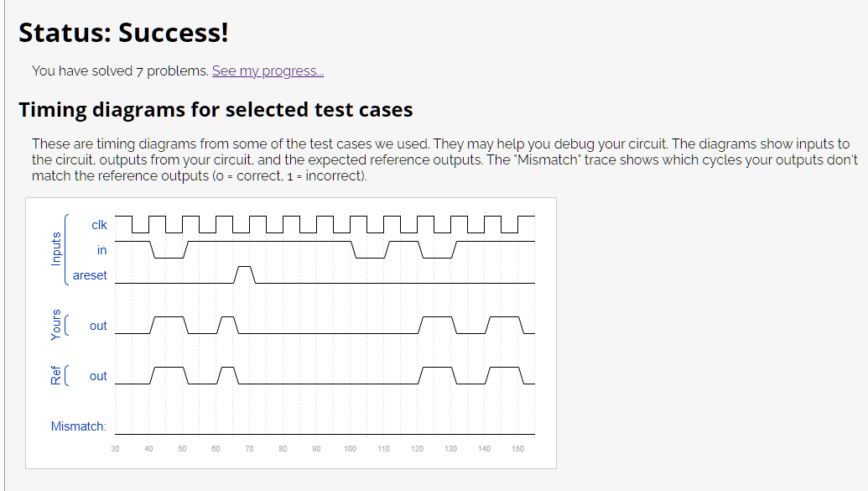Select the "in" input signal label
Image resolution: width=868 pixels, height=491 pixels.
point(101,250)
